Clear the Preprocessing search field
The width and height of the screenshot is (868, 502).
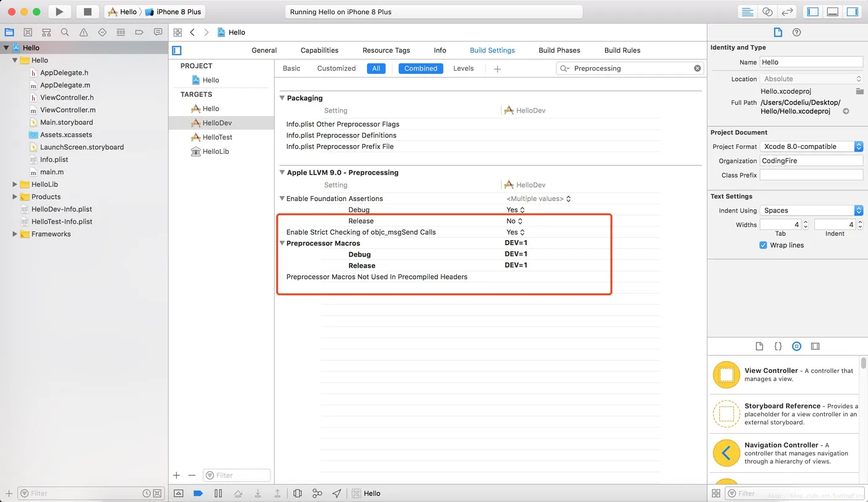click(x=697, y=68)
